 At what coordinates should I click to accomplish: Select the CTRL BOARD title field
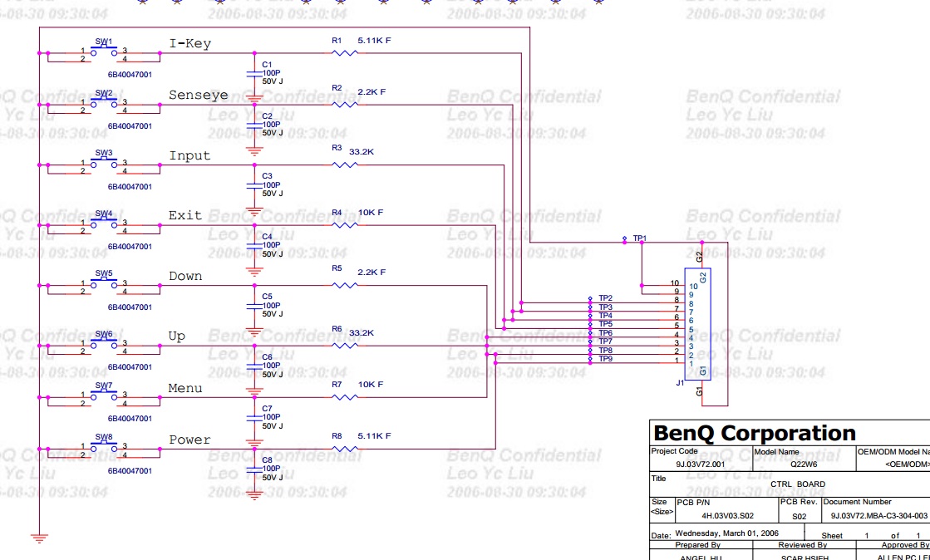798,484
